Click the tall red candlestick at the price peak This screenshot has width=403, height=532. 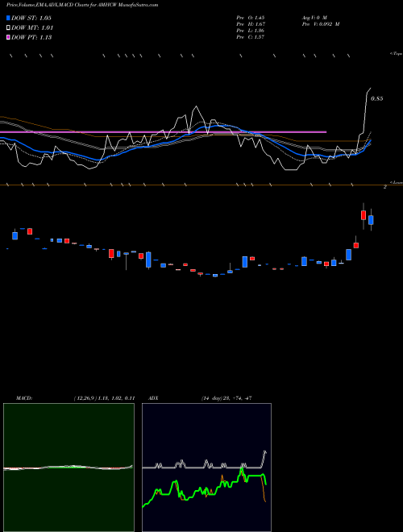tap(364, 215)
